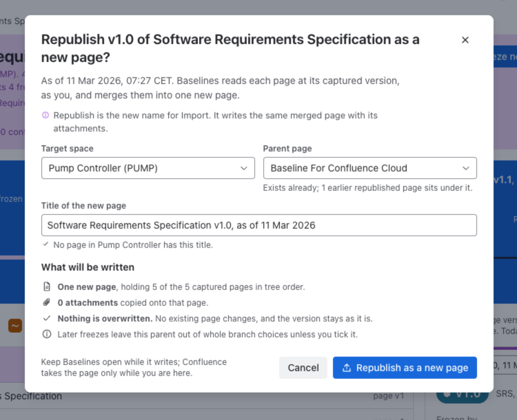The height and width of the screenshot is (420, 517).
Task: Click the Target space label
Action: (67, 148)
